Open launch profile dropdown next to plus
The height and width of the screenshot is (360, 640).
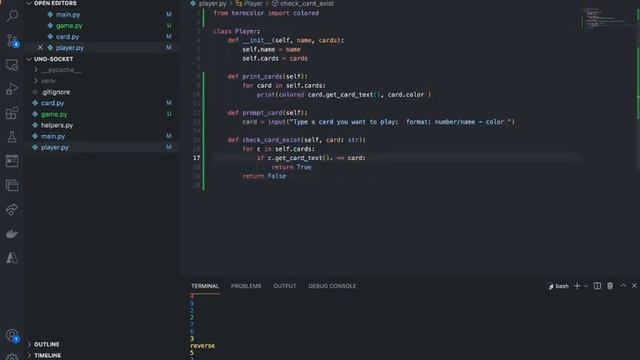(x=586, y=287)
